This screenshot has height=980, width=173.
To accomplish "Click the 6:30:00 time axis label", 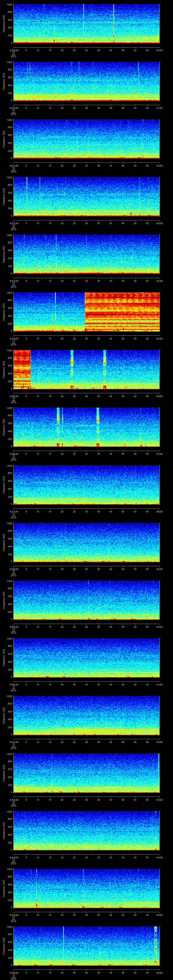I will (14, 108).
